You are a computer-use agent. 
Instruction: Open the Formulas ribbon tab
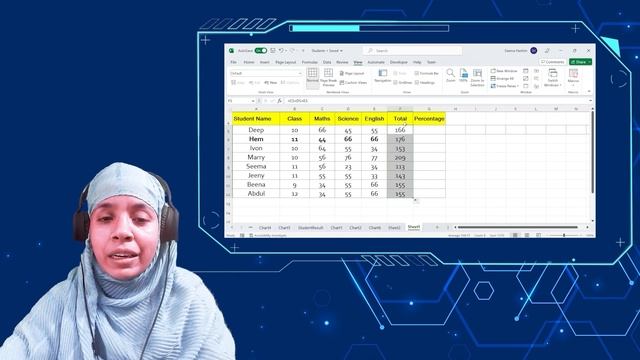pyautogui.click(x=309, y=62)
